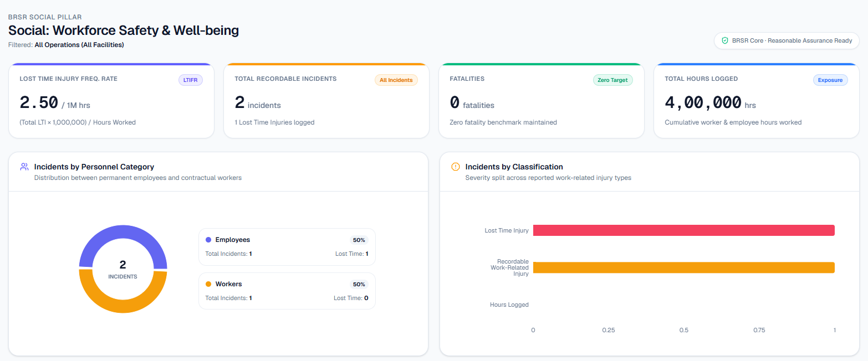The width and height of the screenshot is (868, 361).
Task: Click the Incidents by Personnel Category subtitle text
Action: 137,178
